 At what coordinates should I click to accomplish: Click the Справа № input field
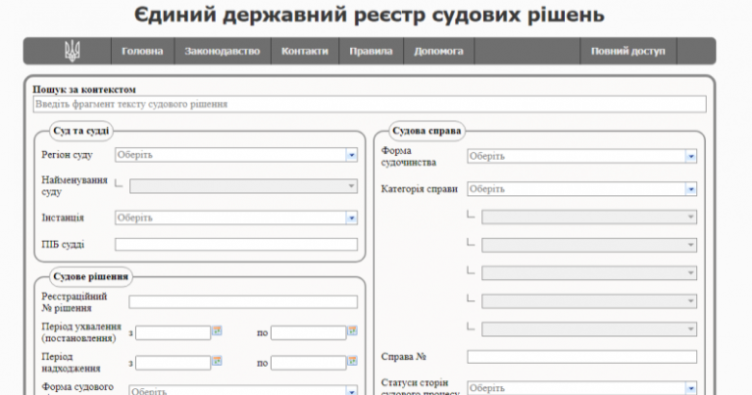(582, 357)
